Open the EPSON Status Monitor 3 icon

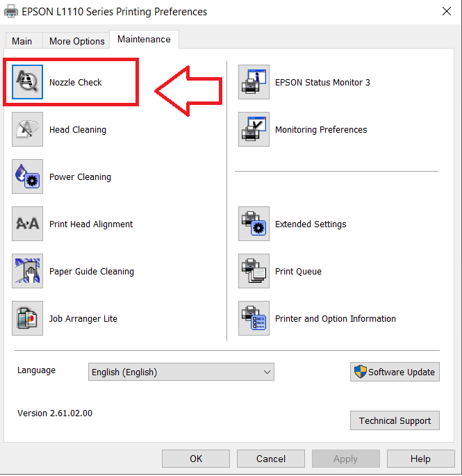254,83
